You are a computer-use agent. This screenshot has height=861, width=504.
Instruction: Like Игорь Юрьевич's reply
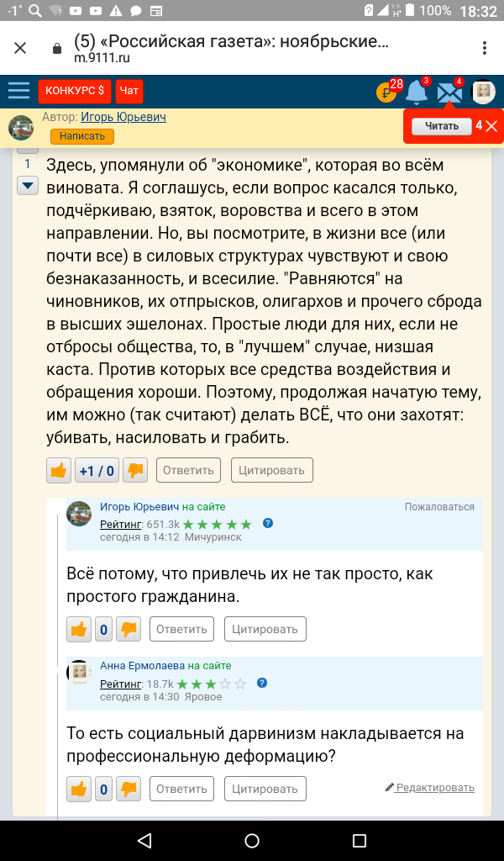click(x=79, y=628)
